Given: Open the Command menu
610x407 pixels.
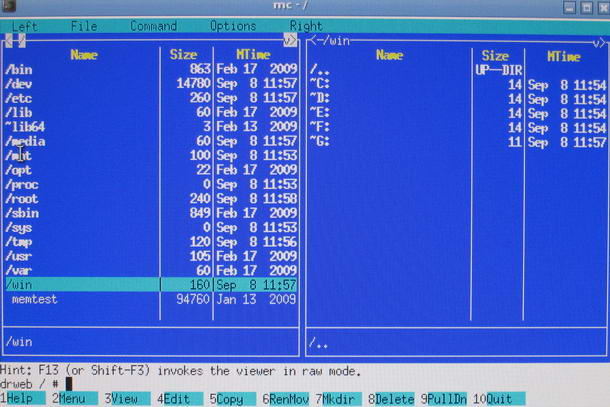Looking at the screenshot, I should click(153, 26).
